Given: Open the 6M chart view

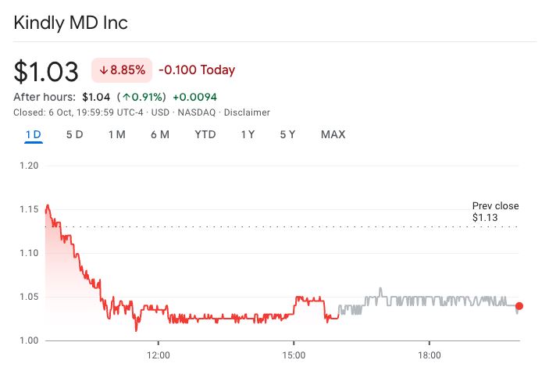Looking at the screenshot, I should 160,134.
